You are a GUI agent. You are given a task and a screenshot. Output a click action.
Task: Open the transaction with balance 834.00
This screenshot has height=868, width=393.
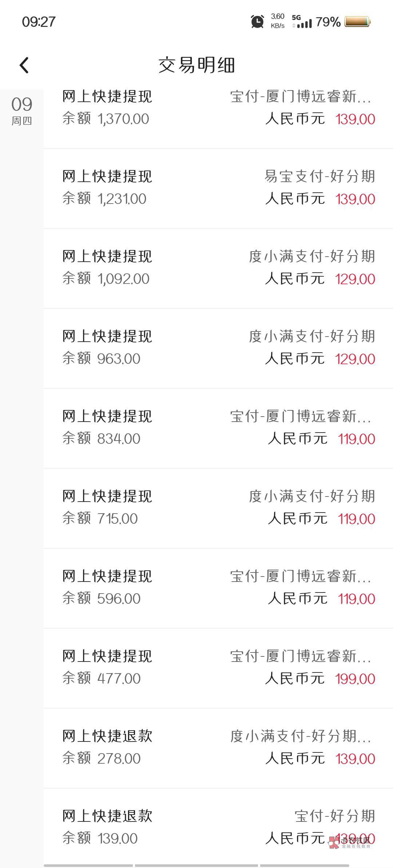tap(218, 428)
